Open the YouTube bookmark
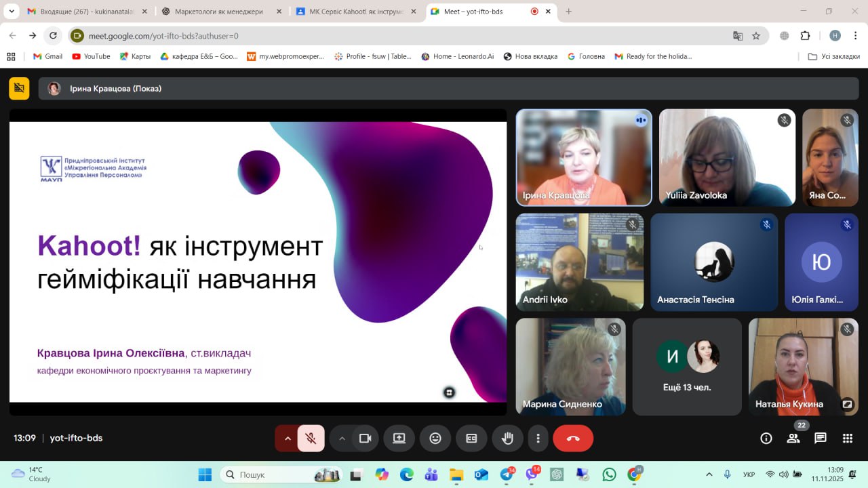 pos(91,56)
